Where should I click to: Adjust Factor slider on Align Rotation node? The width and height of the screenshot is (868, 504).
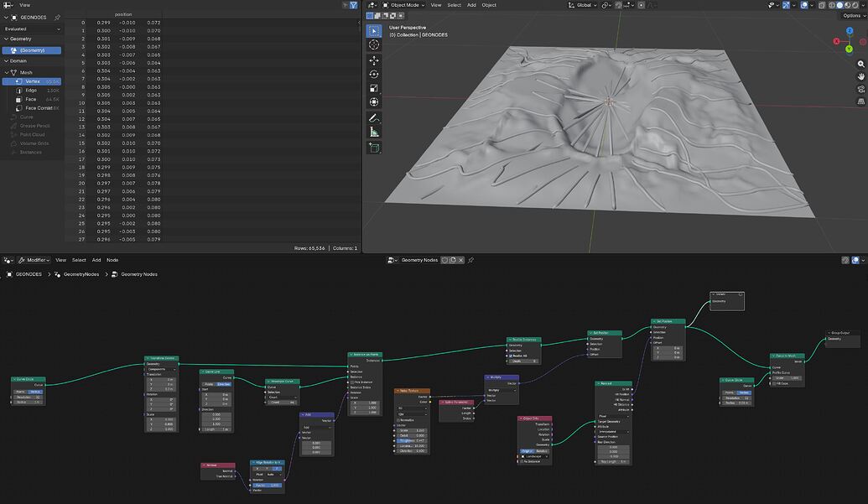coord(268,486)
